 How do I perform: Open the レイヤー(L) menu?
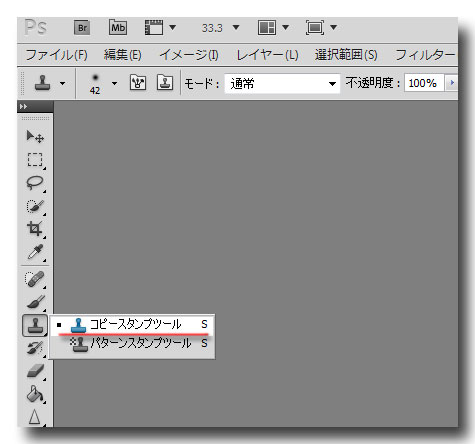(x=267, y=55)
